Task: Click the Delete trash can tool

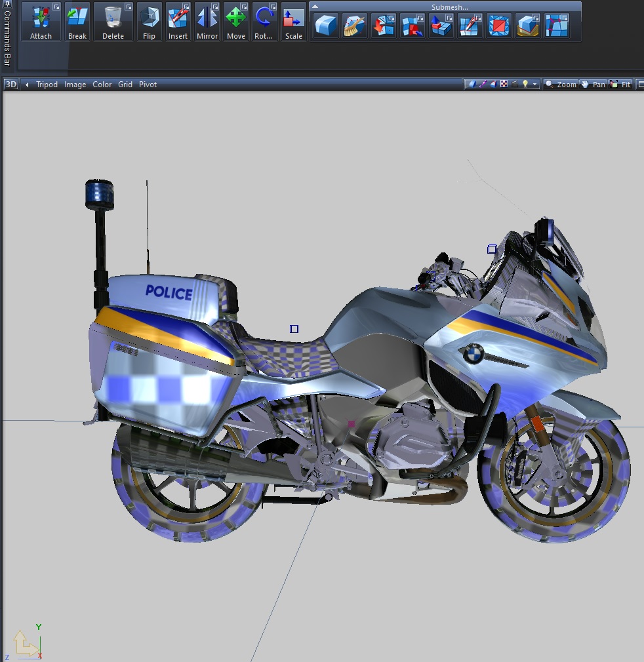Action: tap(113, 22)
